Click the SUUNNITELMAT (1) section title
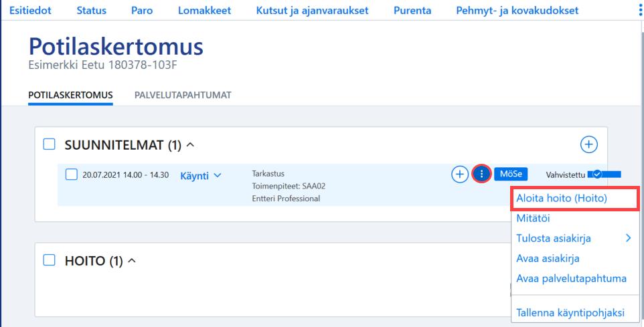The height and width of the screenshot is (327, 644). pos(123,145)
